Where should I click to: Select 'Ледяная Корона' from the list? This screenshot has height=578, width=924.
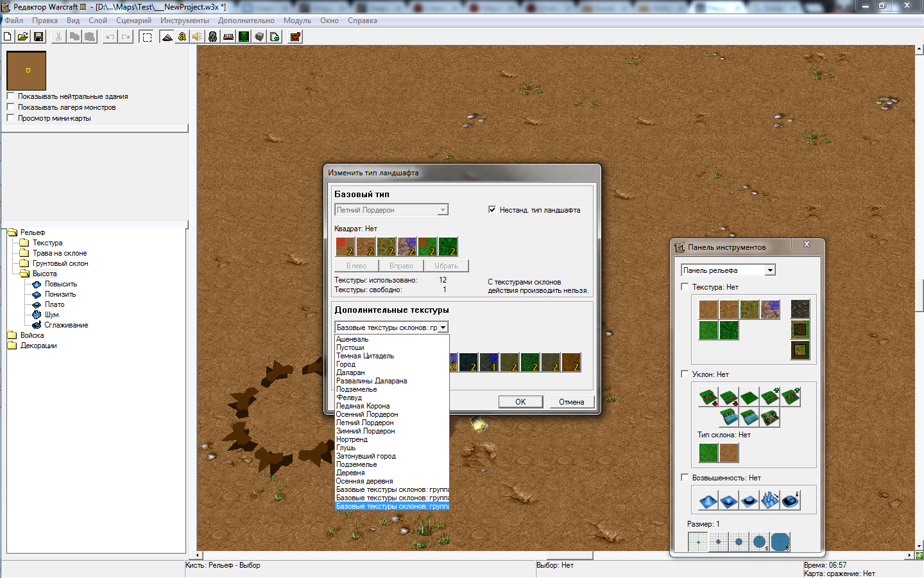392,406
